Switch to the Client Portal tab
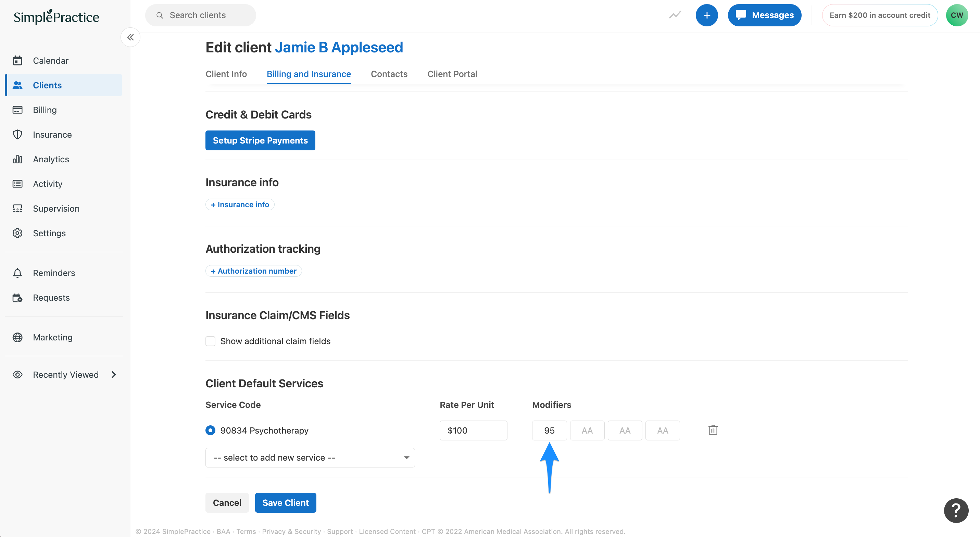This screenshot has width=980, height=537. [452, 74]
